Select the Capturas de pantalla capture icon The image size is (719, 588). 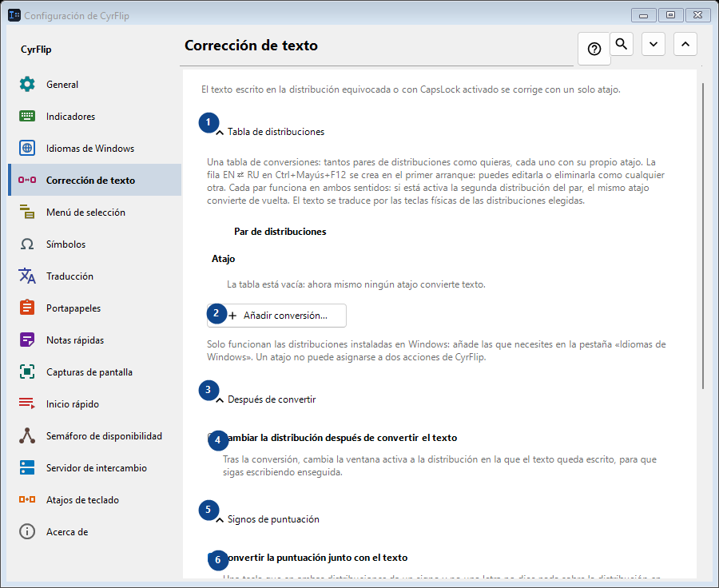(27, 372)
